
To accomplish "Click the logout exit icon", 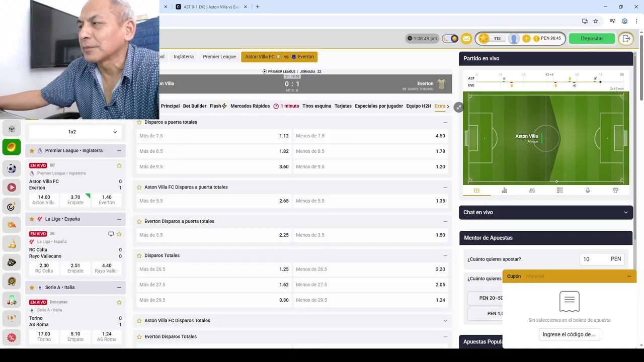I will coord(626,39).
